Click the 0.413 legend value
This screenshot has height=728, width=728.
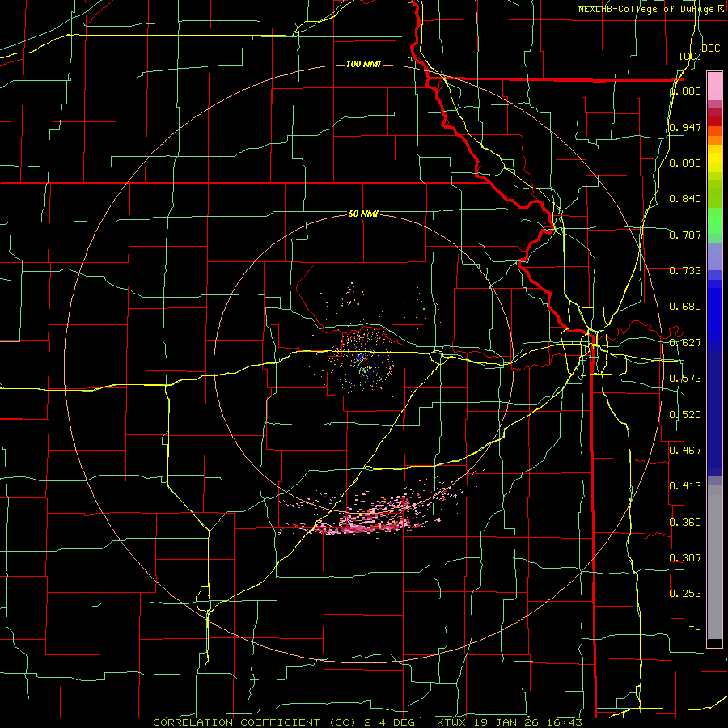pyautogui.click(x=685, y=486)
